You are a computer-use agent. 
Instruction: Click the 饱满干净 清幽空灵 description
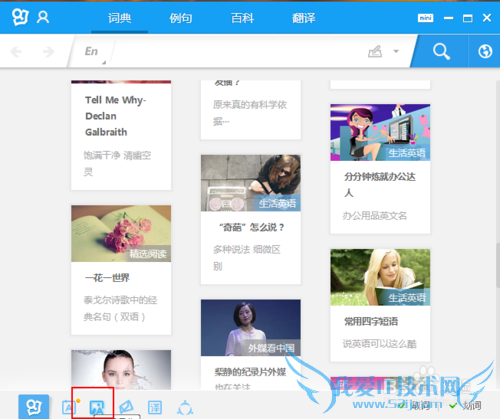[x=117, y=164]
